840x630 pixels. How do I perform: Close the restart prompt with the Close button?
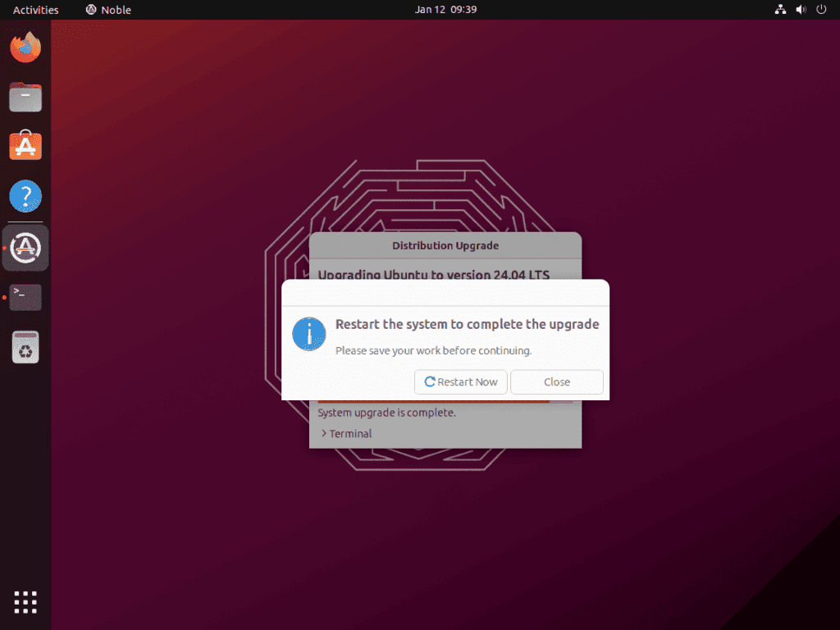(557, 381)
